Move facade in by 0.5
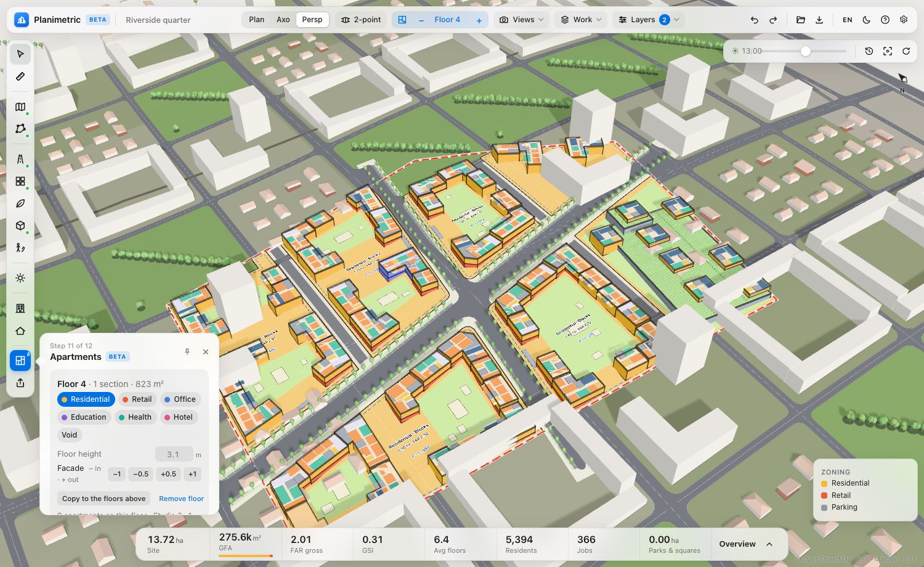 (141, 474)
